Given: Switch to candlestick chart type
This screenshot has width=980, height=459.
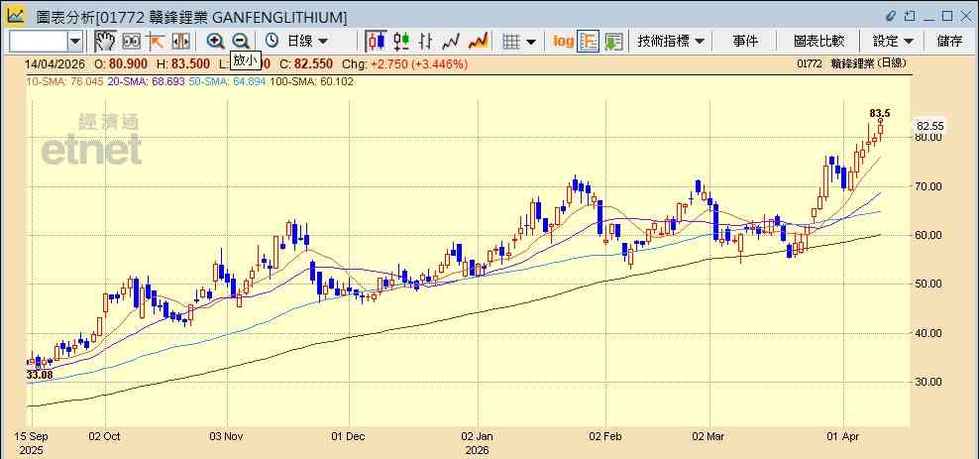Looking at the screenshot, I should point(377,42).
